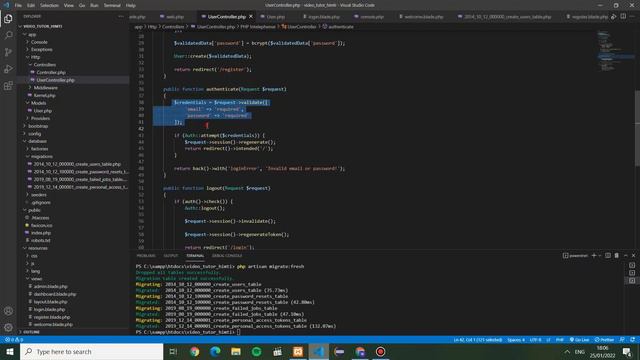Close the terminal panel
Screen dimensions: 640x360
633,256
